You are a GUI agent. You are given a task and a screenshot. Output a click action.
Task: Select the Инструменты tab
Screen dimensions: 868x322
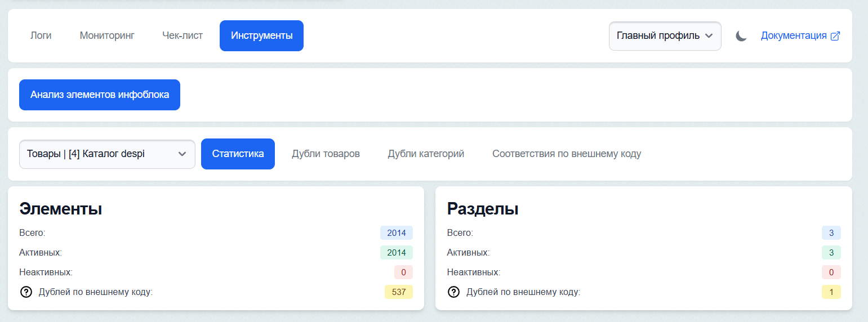(261, 36)
